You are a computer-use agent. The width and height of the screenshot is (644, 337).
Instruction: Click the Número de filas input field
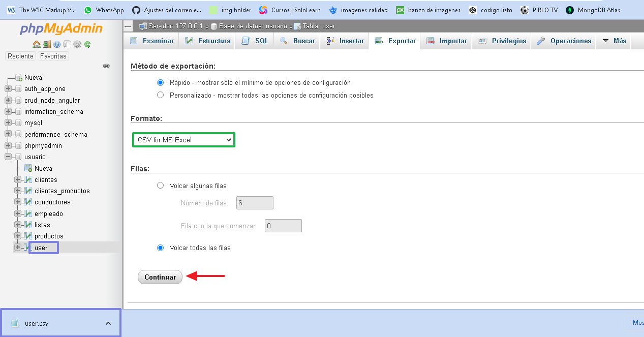[254, 202]
